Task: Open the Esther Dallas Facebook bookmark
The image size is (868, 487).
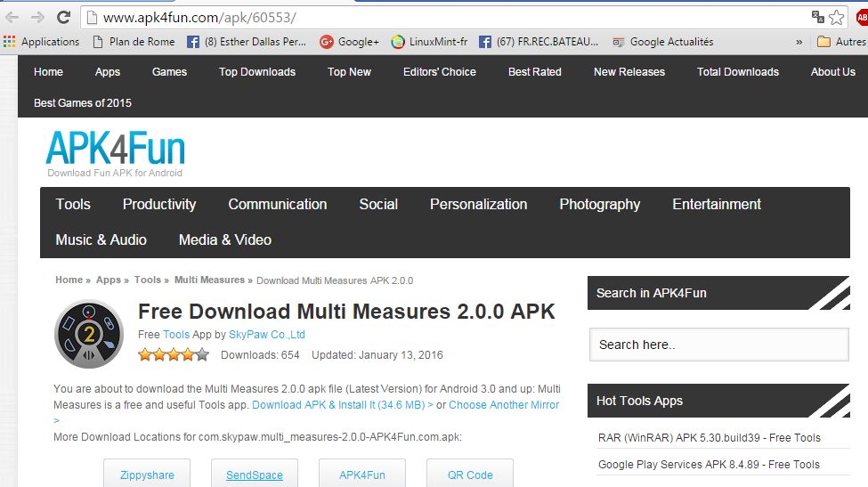Action: coord(247,42)
